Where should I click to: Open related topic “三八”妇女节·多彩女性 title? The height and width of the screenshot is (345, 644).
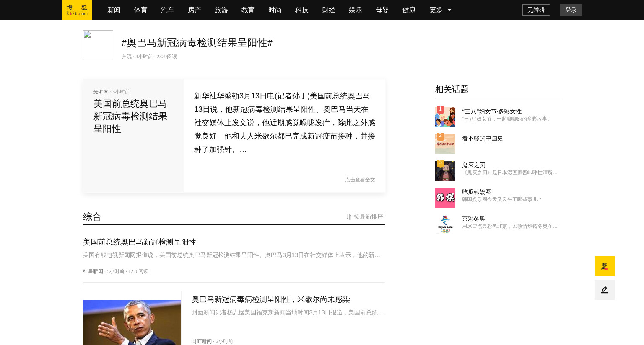[x=492, y=111]
